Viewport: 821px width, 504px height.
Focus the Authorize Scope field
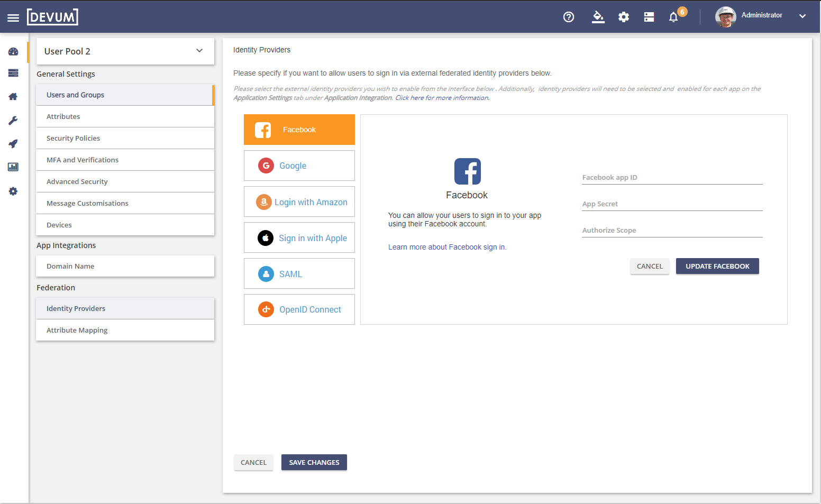672,231
